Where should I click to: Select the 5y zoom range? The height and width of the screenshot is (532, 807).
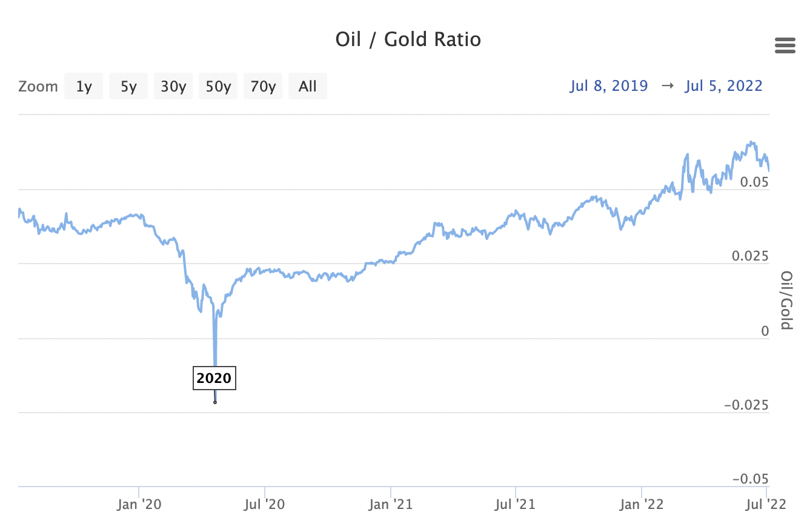click(x=128, y=86)
